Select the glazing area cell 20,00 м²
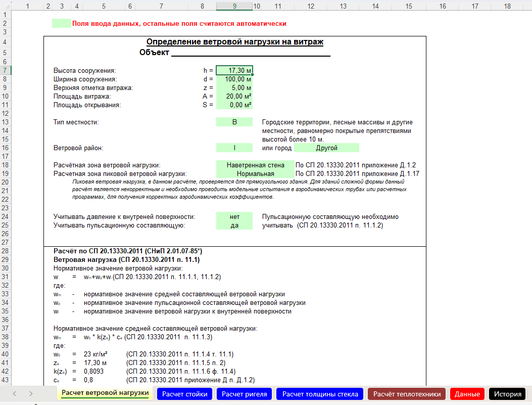The width and height of the screenshot is (532, 405). click(234, 97)
